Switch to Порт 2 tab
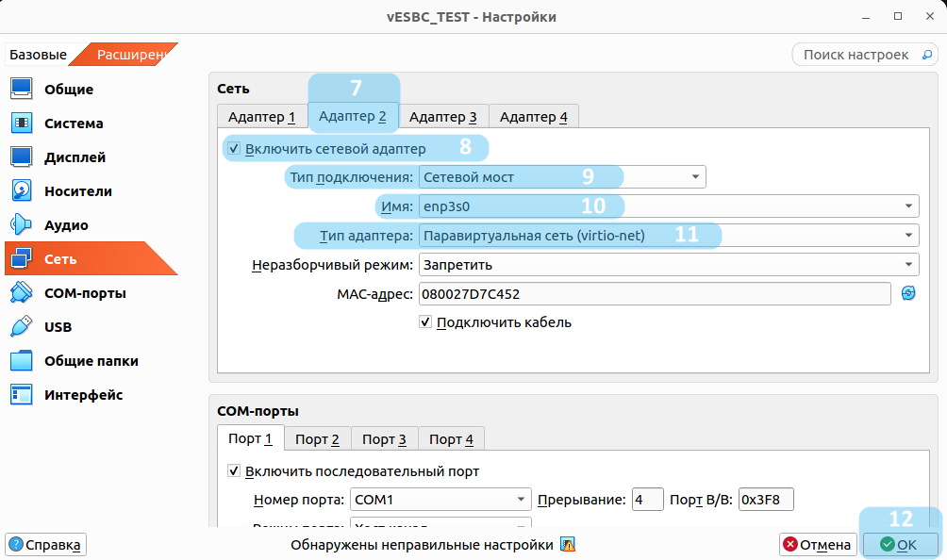 click(x=317, y=439)
